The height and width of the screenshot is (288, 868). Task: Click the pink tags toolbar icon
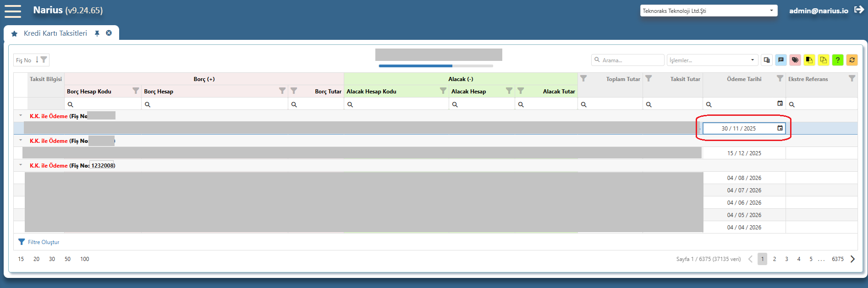point(795,60)
